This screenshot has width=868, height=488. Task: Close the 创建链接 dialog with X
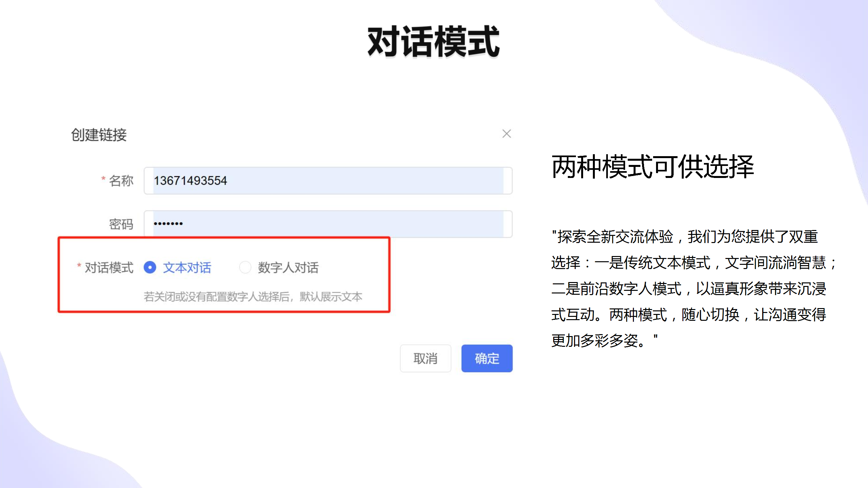(x=506, y=134)
